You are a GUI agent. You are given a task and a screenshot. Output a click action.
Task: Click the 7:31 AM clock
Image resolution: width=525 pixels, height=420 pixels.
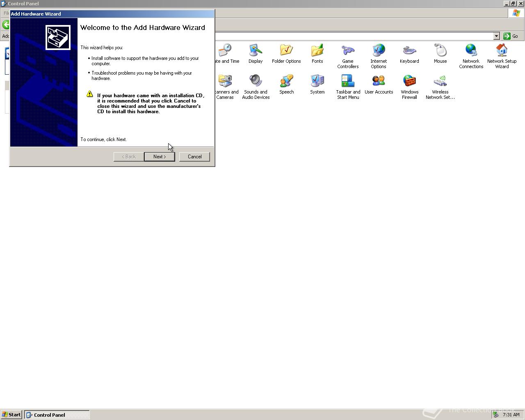coord(511,415)
